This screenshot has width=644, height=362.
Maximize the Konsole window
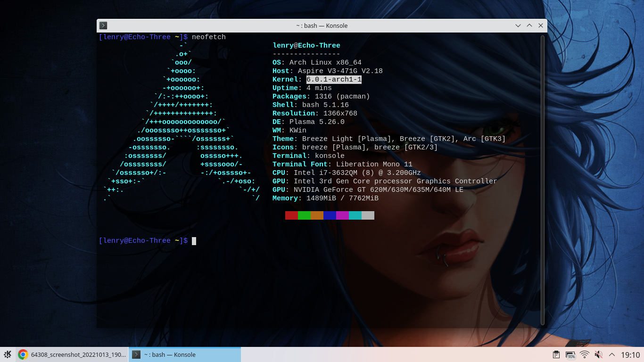[529, 25]
